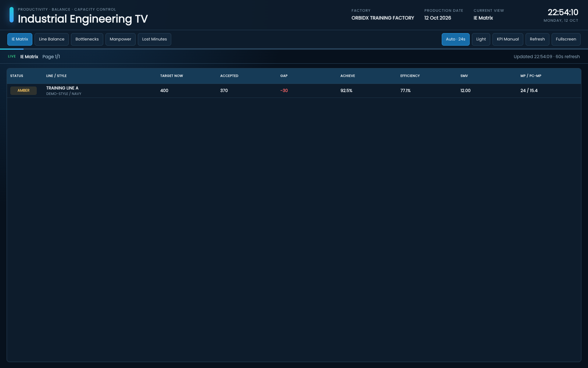The width and height of the screenshot is (588, 368).
Task: Click production date 12 Oct 2026
Action: [x=438, y=18]
